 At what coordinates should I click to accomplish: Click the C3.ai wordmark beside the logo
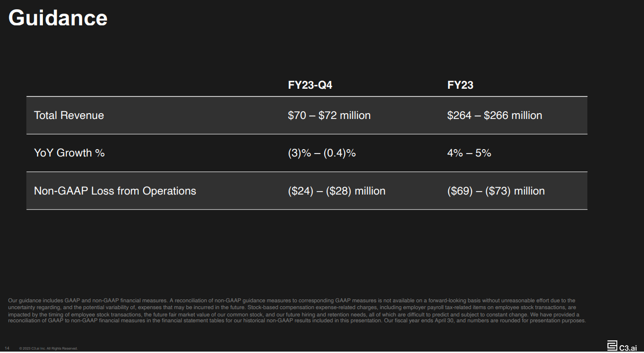coord(628,348)
